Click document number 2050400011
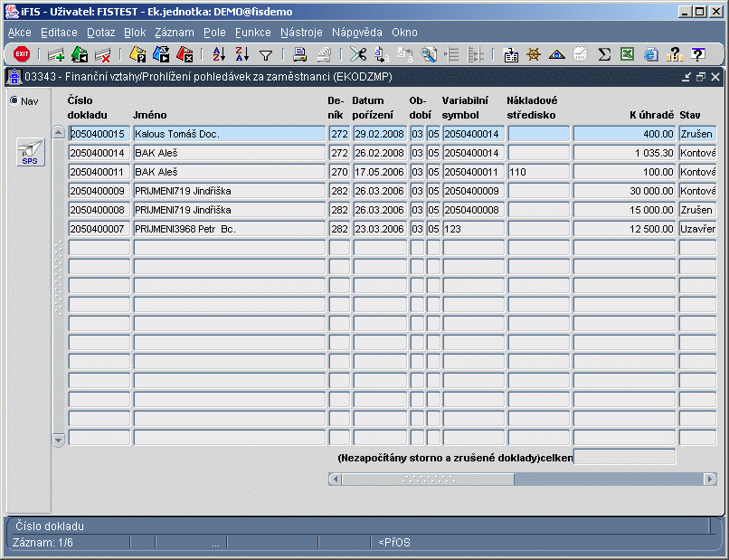The width and height of the screenshot is (729, 560). pyautogui.click(x=99, y=172)
